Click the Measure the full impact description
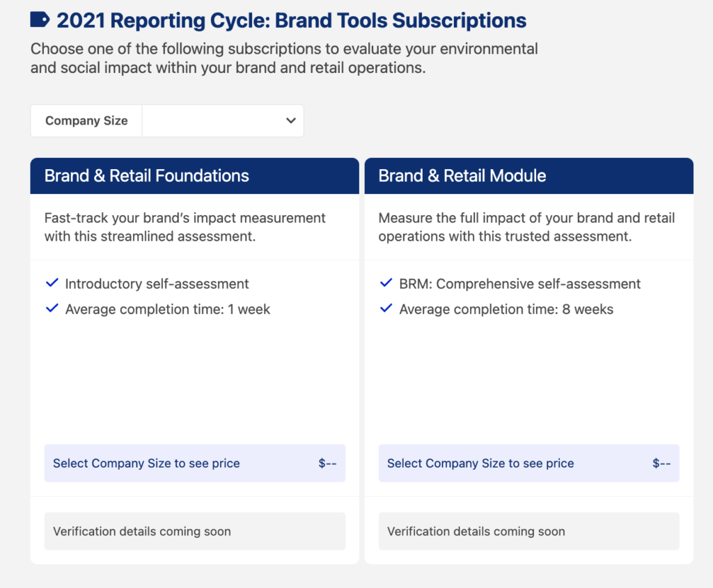713x588 pixels. [x=526, y=228]
